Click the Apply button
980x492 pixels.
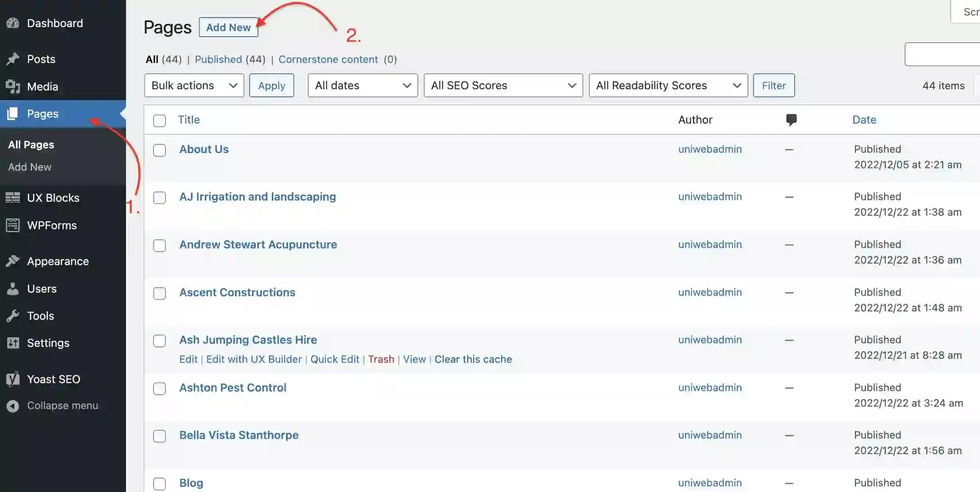point(272,85)
